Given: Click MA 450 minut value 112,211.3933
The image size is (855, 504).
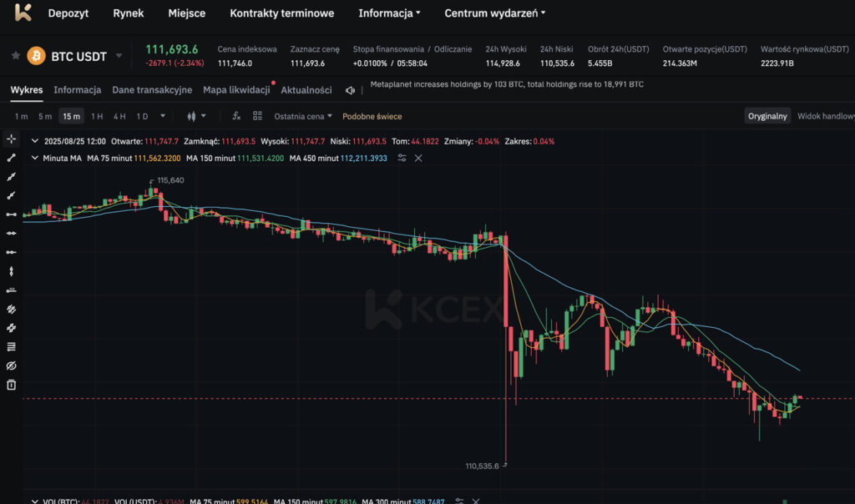Looking at the screenshot, I should [364, 158].
